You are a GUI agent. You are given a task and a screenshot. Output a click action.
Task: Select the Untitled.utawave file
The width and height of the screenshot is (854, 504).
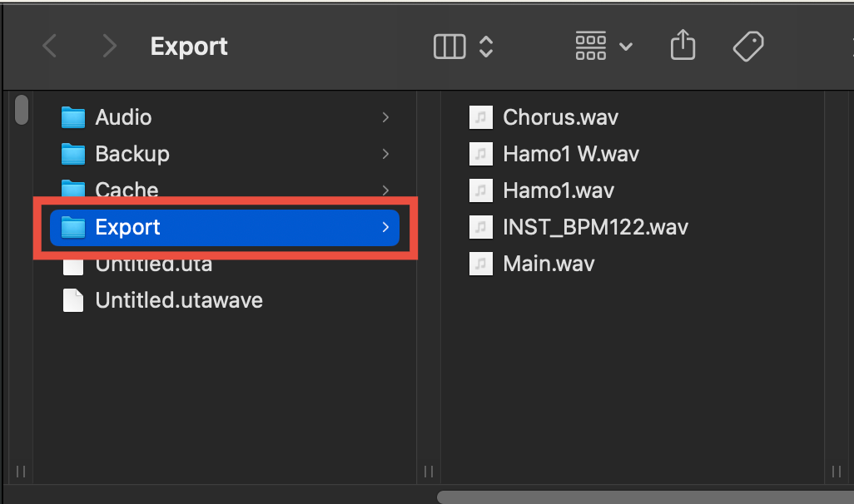(x=226, y=300)
